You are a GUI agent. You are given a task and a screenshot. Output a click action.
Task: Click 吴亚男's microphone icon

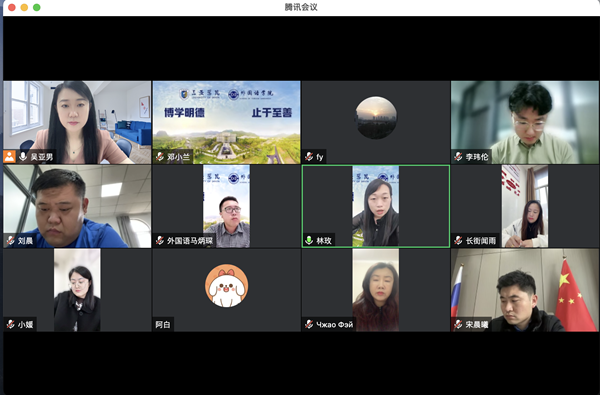[23, 156]
